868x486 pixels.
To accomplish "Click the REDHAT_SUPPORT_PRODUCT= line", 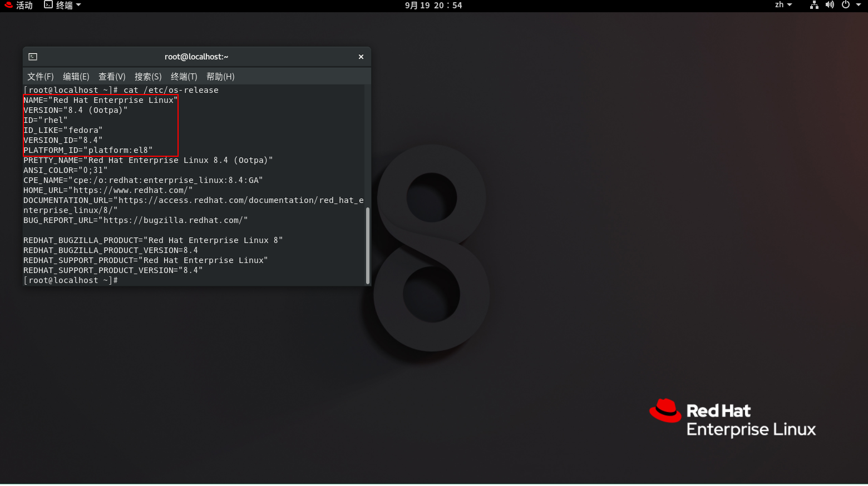I will point(146,260).
